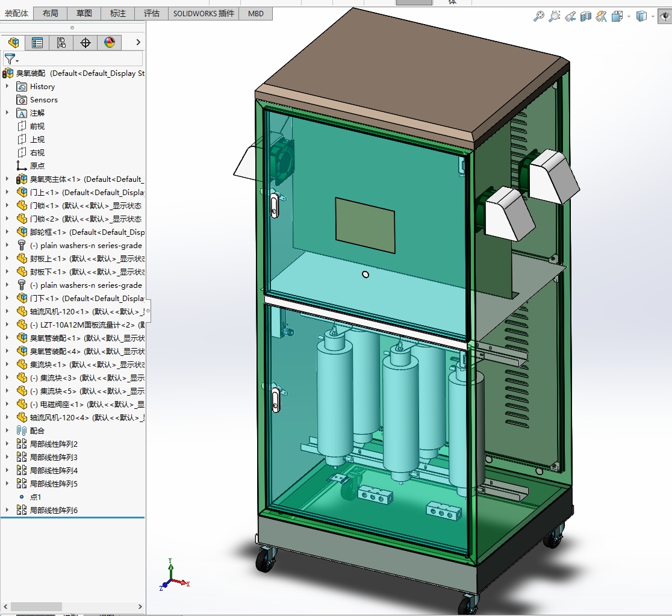Toggle the Section View tool
The height and width of the screenshot is (616, 672).
coord(585,16)
